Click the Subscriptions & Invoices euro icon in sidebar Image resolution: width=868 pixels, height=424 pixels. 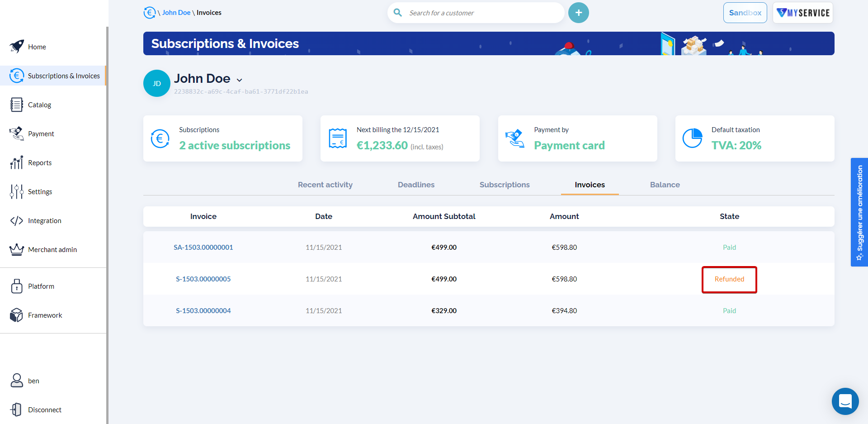tap(17, 76)
